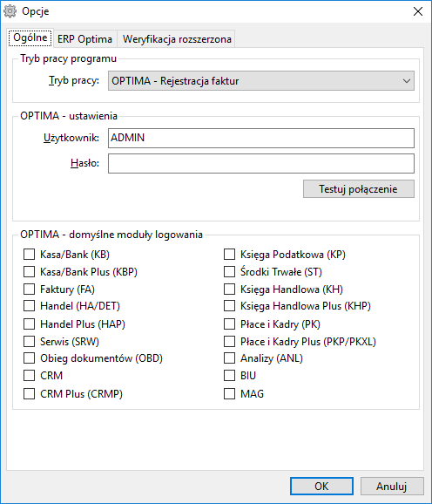This screenshot has height=504, width=432.
Task: Tick the BIU checkbox
Action: pyautogui.click(x=229, y=375)
